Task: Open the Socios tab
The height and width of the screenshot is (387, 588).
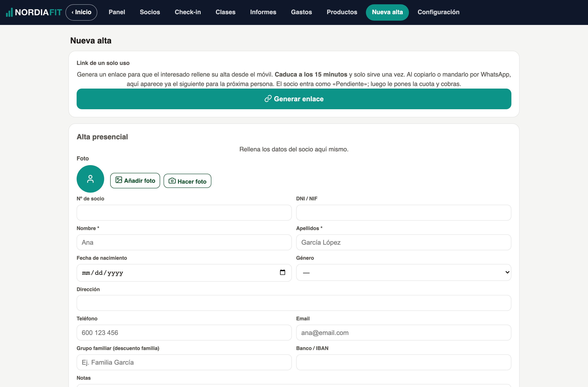Action: coord(150,12)
